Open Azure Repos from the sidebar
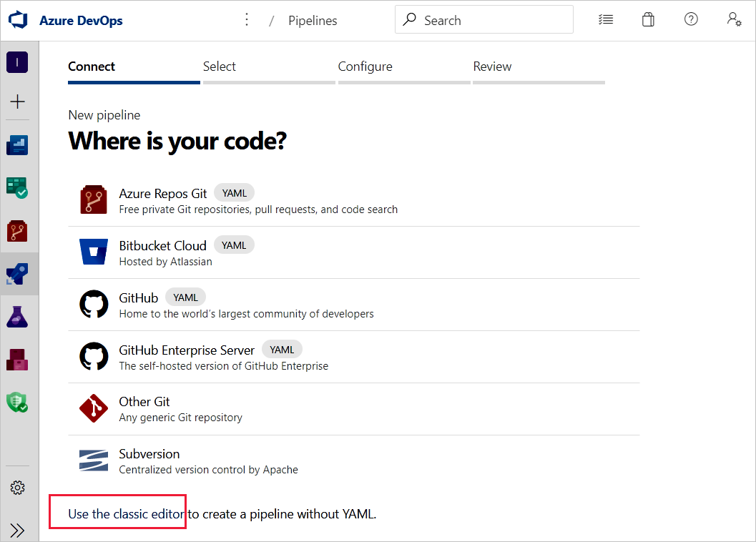Screen dimensions: 756x542 coord(18,231)
